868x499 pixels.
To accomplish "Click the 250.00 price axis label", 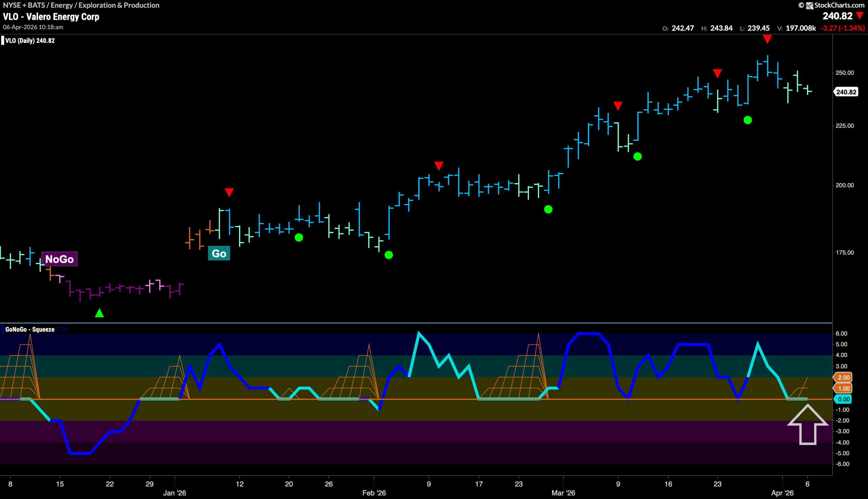I will (x=845, y=73).
